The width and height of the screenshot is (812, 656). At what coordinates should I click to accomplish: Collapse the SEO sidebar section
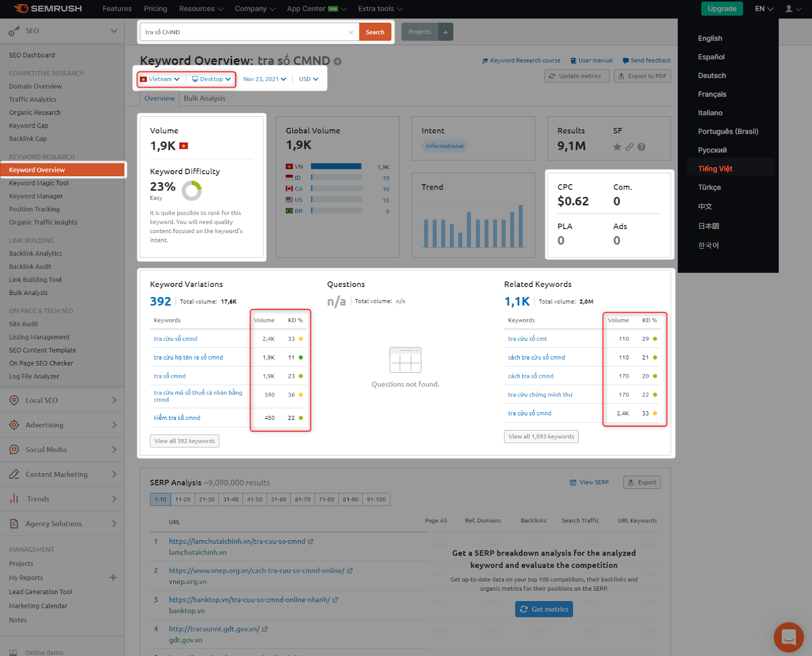114,31
